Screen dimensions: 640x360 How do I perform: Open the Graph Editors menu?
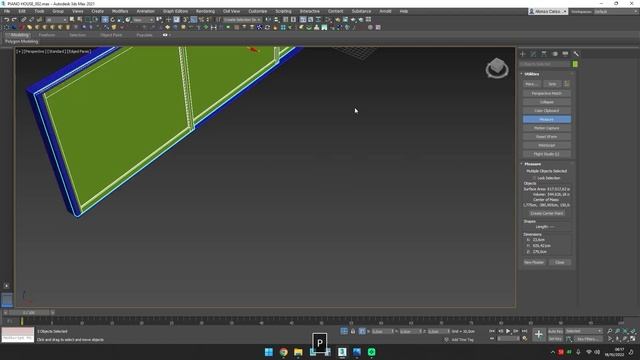pos(176,11)
